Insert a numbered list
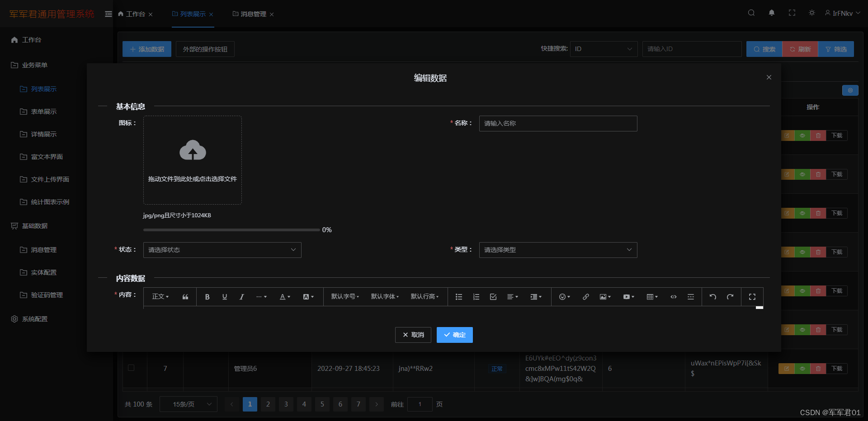868x421 pixels. 476,297
